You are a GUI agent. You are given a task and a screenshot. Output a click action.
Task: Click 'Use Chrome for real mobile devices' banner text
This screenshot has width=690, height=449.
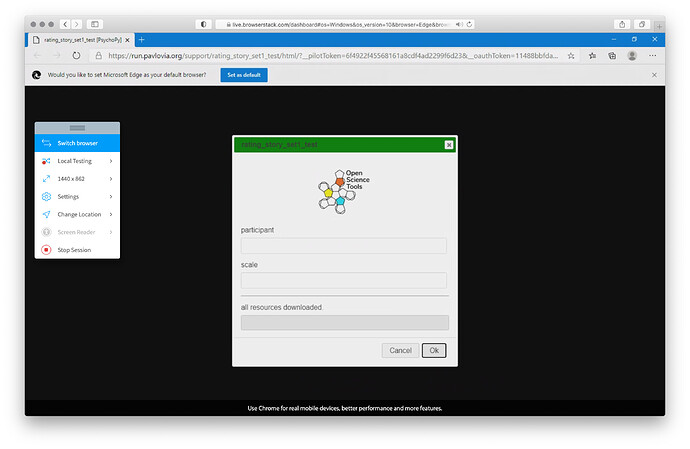click(345, 408)
